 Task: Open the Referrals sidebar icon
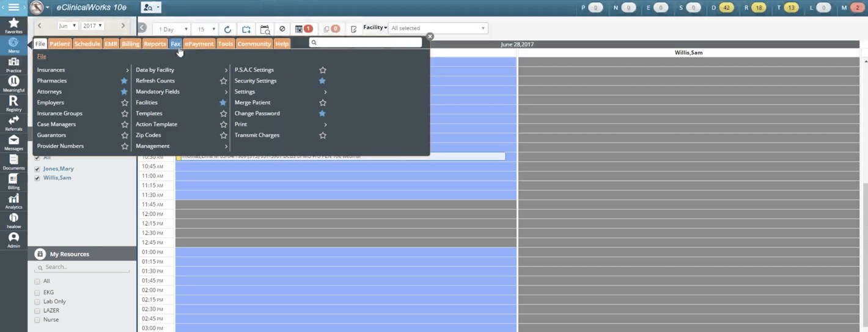tap(13, 123)
